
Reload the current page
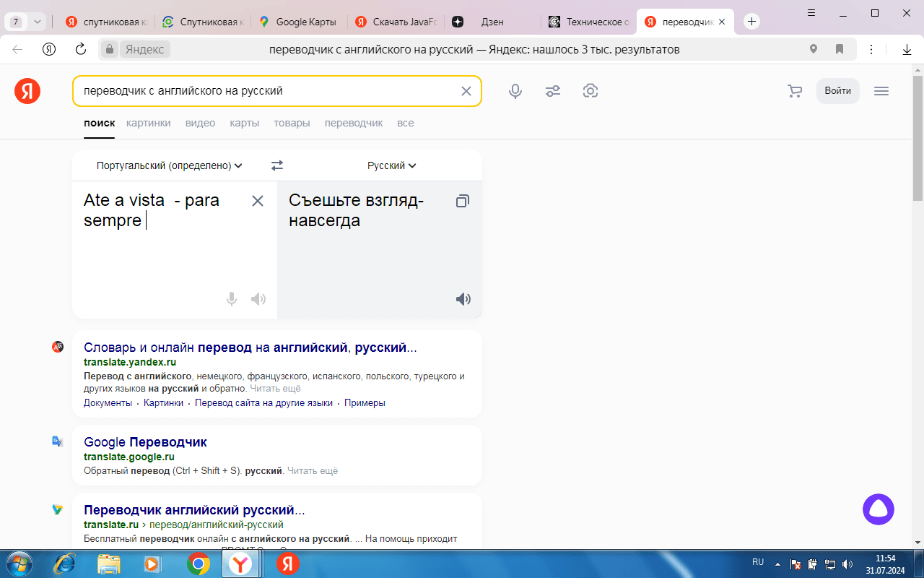(x=81, y=49)
